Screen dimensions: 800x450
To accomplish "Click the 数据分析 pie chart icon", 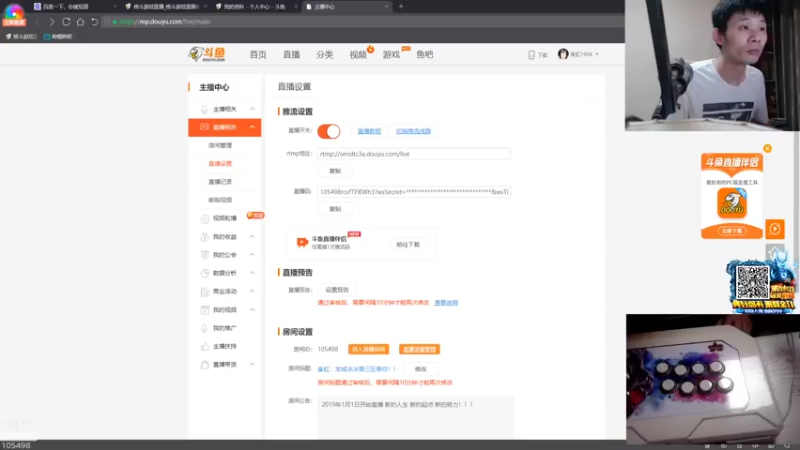I will pos(205,273).
